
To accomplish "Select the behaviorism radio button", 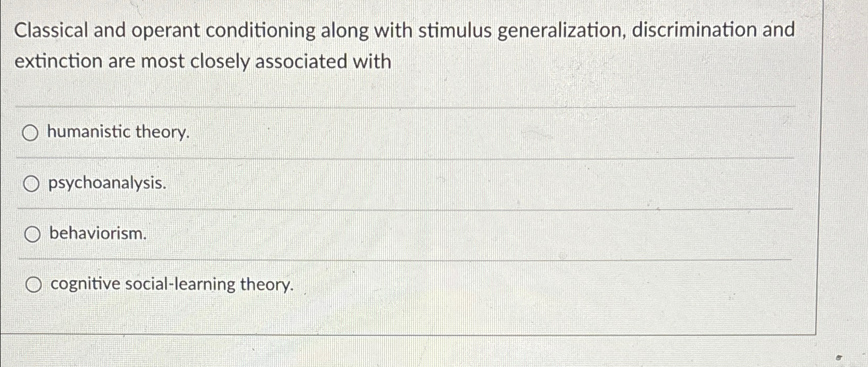I will coord(32,234).
